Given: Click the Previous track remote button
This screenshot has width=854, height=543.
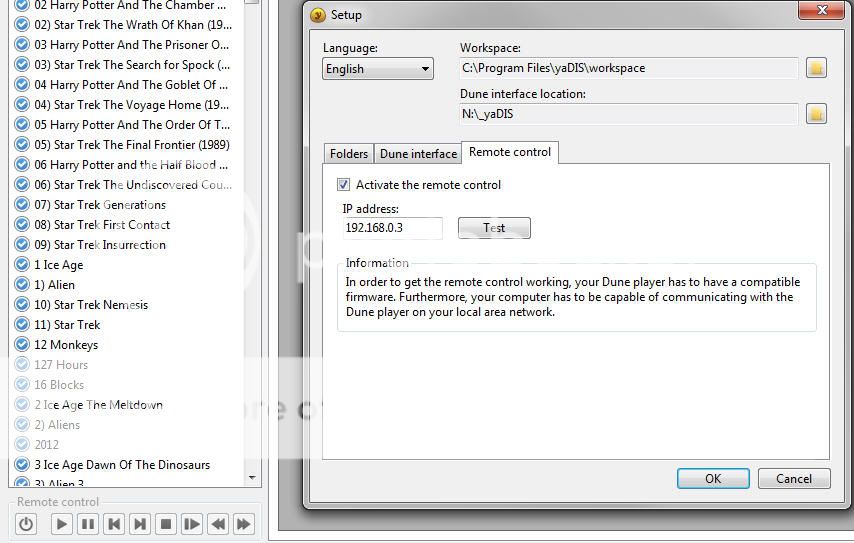Looking at the screenshot, I should click(x=114, y=524).
